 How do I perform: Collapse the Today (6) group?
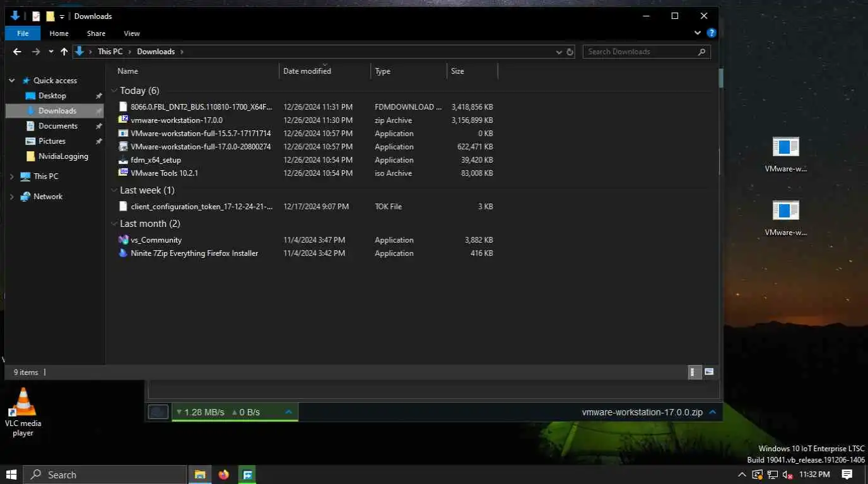[114, 91]
